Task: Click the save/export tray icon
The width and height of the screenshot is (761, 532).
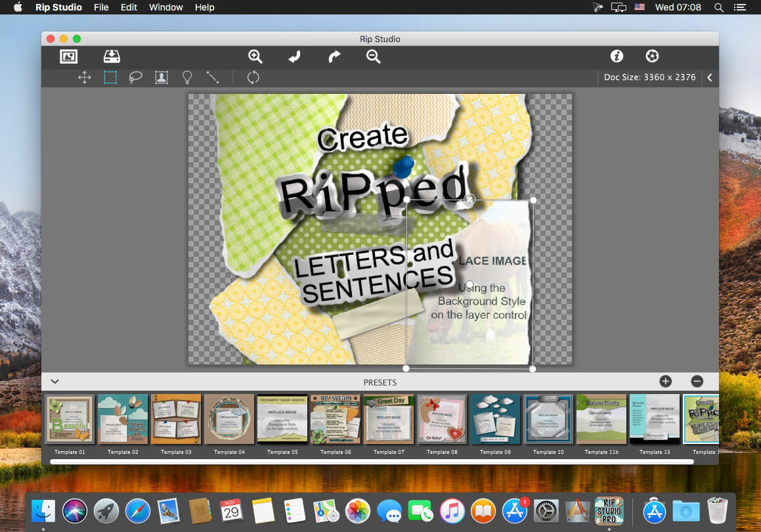Action: click(x=112, y=56)
